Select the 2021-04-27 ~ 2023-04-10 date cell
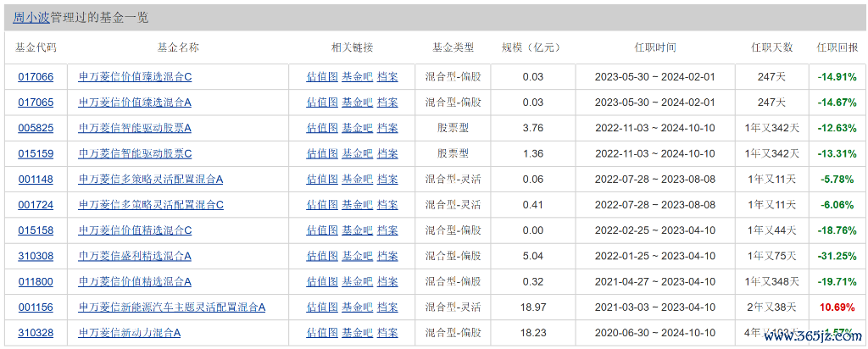Image resolution: width=868 pixels, height=349 pixels. click(655, 281)
